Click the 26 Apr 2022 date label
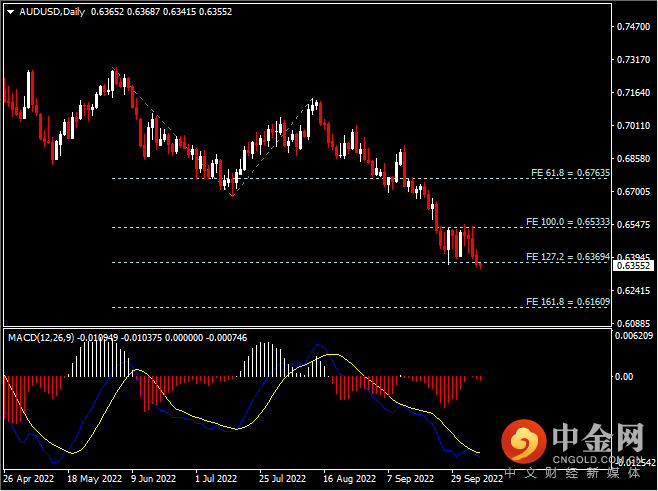 [x=29, y=478]
